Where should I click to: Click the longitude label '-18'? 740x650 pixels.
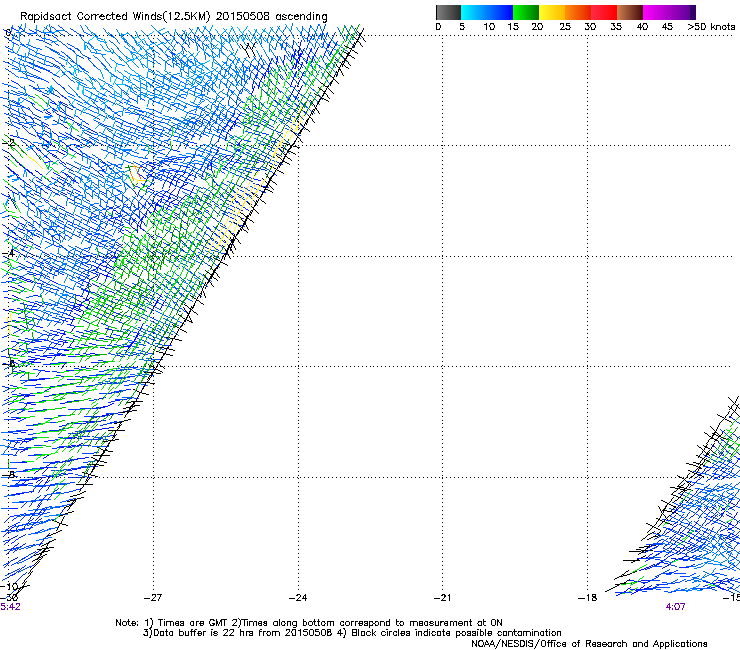click(x=588, y=598)
